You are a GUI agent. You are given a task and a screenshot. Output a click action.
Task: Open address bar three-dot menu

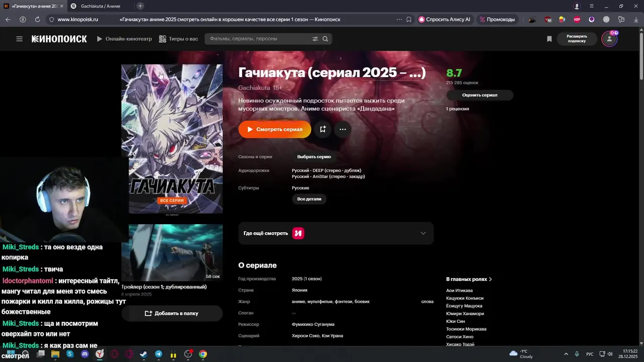(x=399, y=19)
